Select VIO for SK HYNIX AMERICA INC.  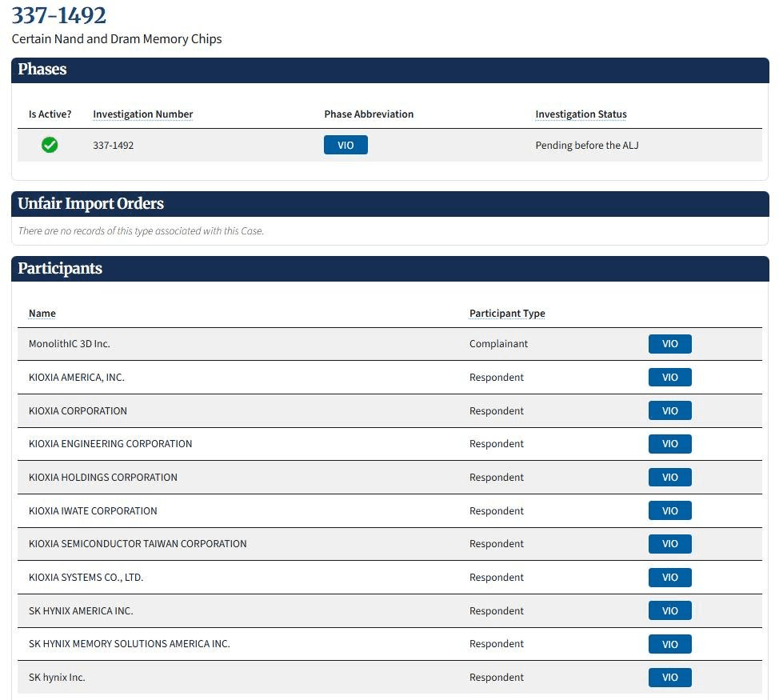669,611
